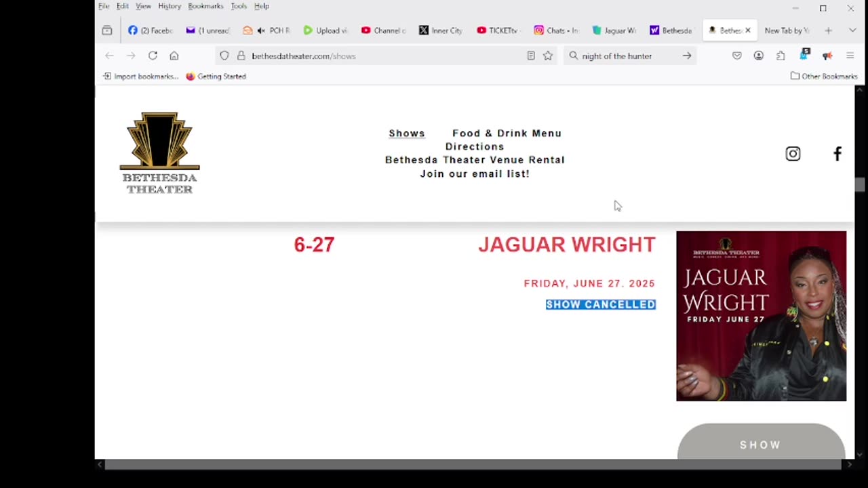868x488 pixels.
Task: Open a new tab with plus
Action: pyautogui.click(x=829, y=30)
